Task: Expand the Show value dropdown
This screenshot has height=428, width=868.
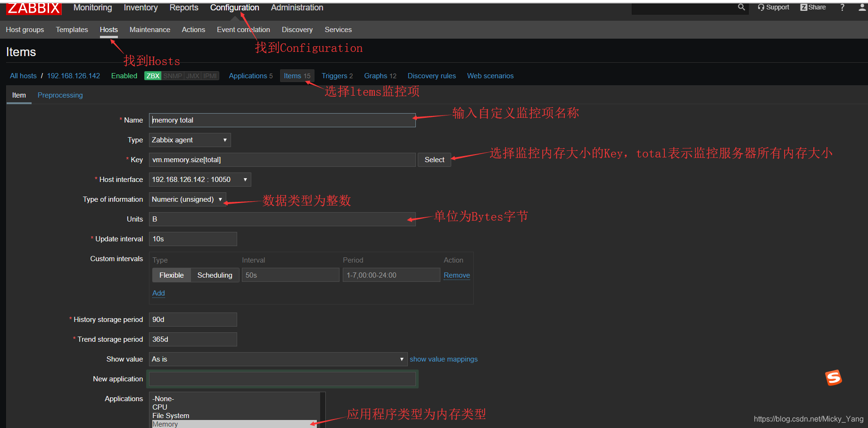Action: (x=278, y=359)
